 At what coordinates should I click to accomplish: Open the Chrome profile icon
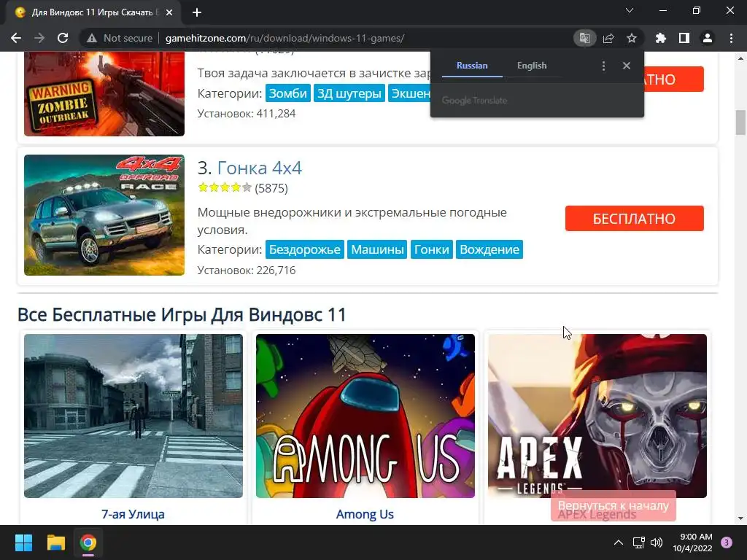point(708,38)
